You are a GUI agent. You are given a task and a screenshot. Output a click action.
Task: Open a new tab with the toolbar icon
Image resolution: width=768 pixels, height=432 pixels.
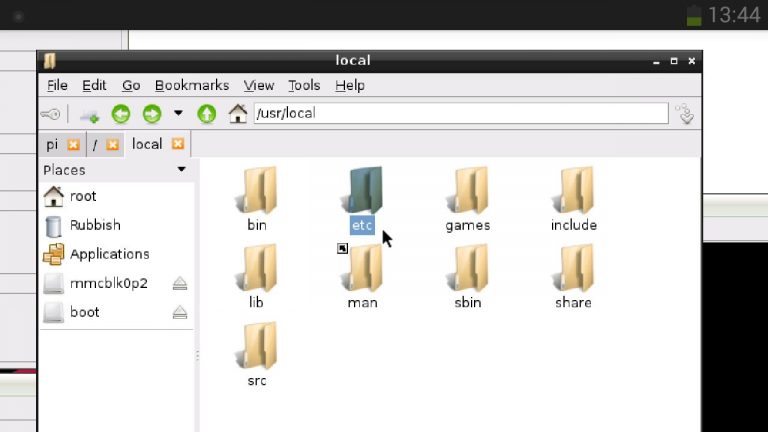point(89,116)
